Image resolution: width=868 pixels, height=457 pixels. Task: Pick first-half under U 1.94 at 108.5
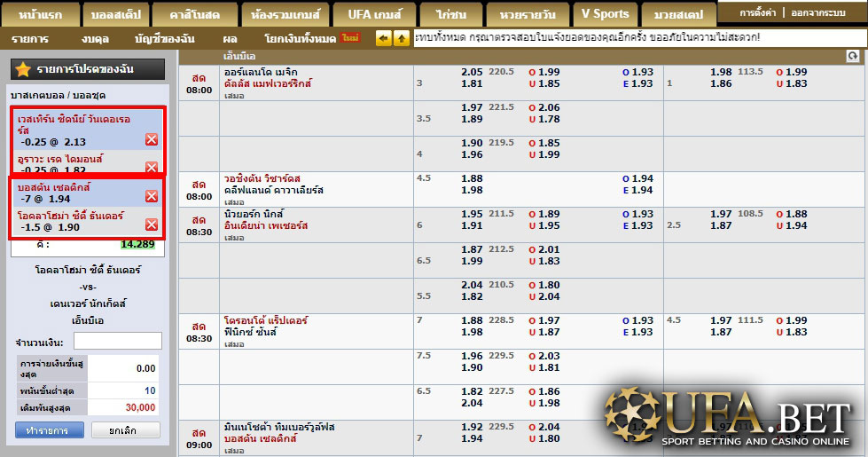[x=792, y=225]
